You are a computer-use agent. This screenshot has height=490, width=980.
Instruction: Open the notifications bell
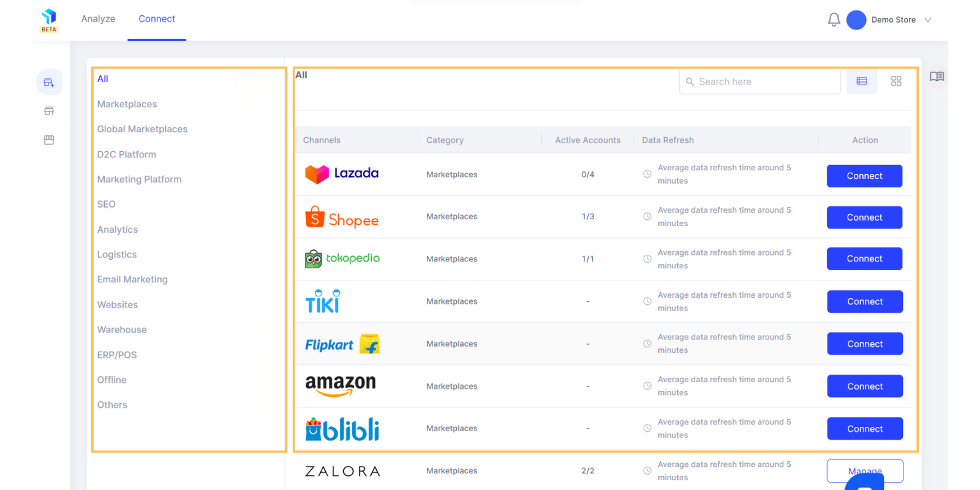pyautogui.click(x=834, y=20)
